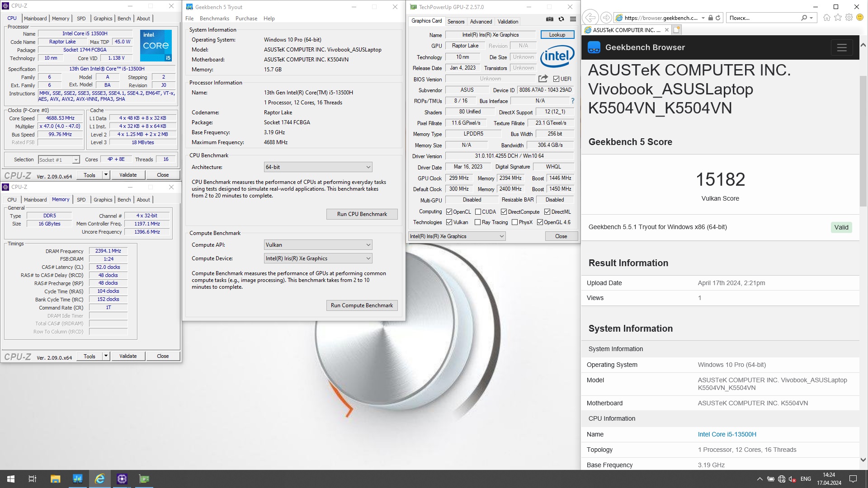Open Task View on the taskbar
Viewport: 868px width, 488px height.
pyautogui.click(x=33, y=479)
